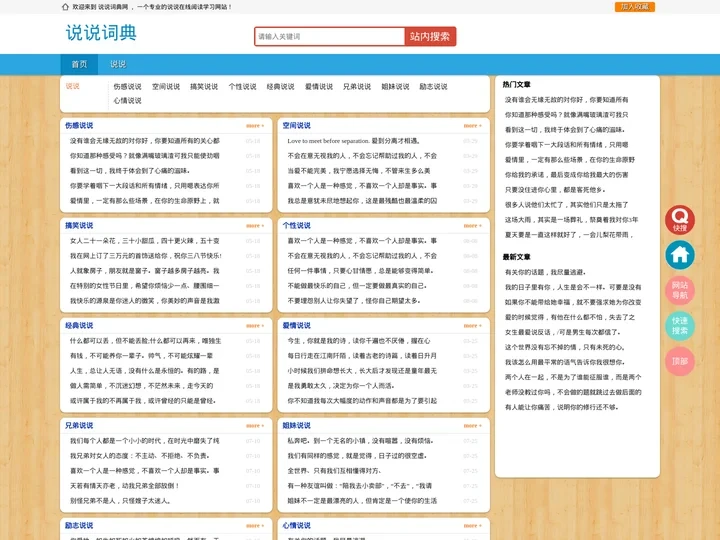This screenshot has width=720, height=540.
Task: Open 'Love to meet before separation' entry
Action: 354,141
